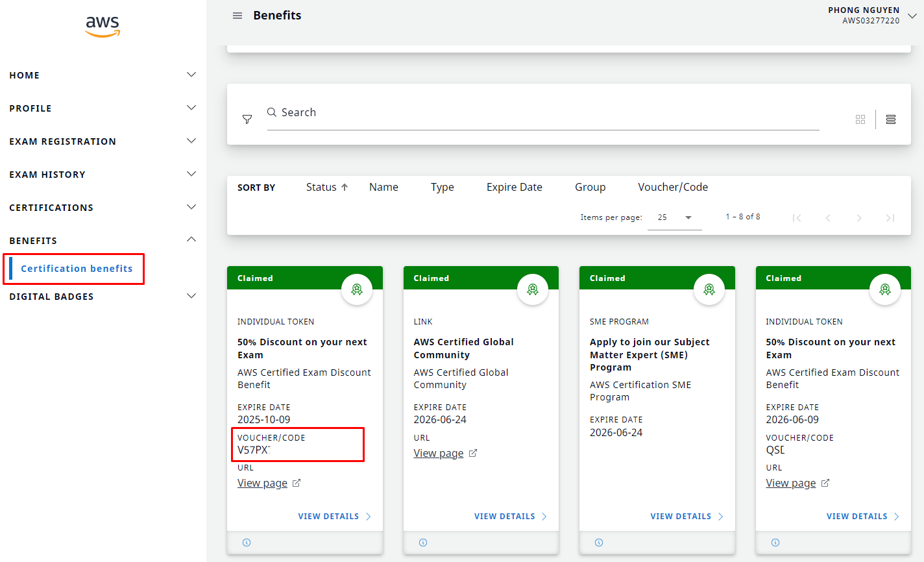Toggle Status sort direction arrow
This screenshot has width=924, height=562.
[345, 187]
